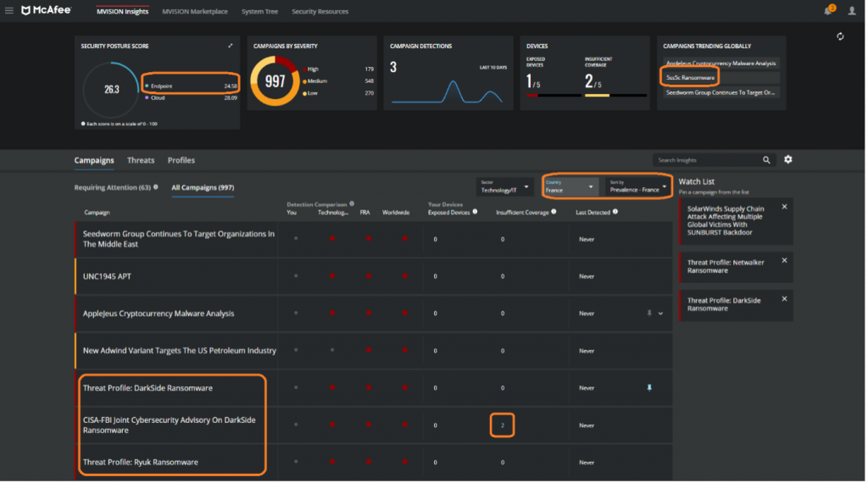The image size is (868, 483).
Task: Open UNC1945 APT campaign
Action: pos(107,276)
